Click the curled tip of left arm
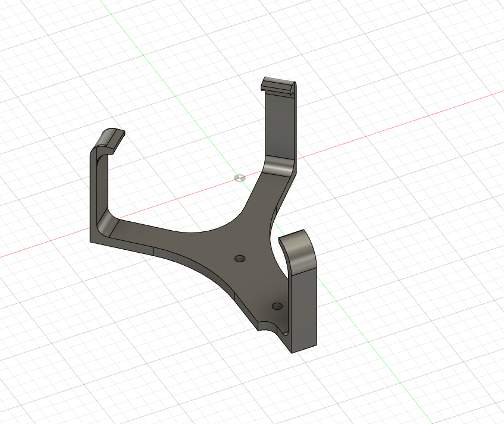This screenshot has height=424, width=504. pos(111,137)
